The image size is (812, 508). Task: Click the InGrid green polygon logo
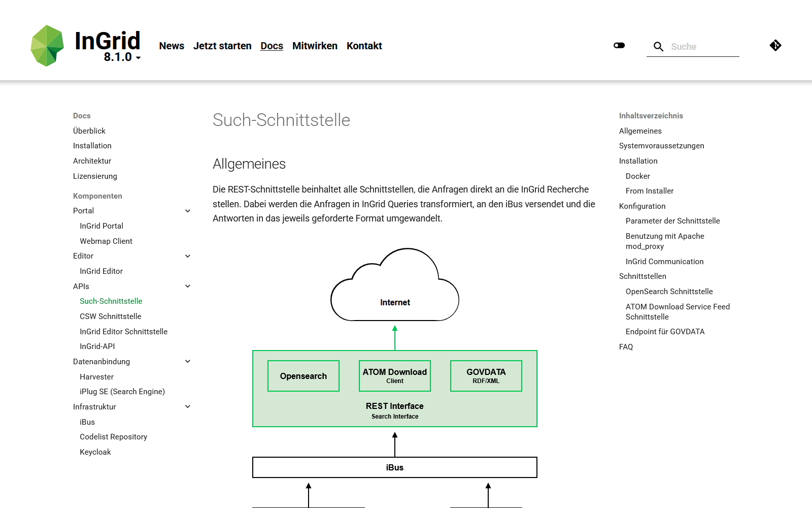click(47, 46)
